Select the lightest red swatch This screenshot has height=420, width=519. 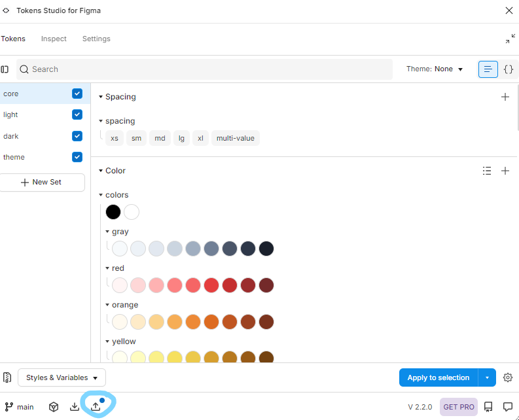(120, 285)
